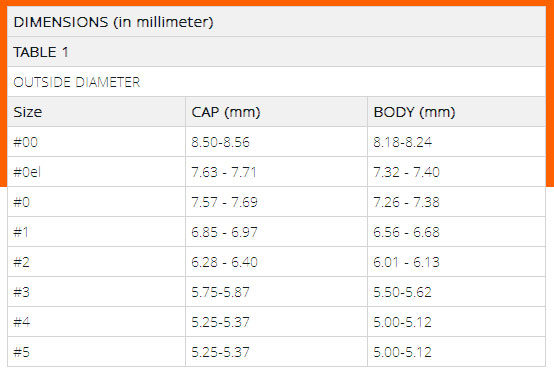Click cap value 5.75-5.87
The height and width of the screenshot is (376, 554).
pos(220,292)
